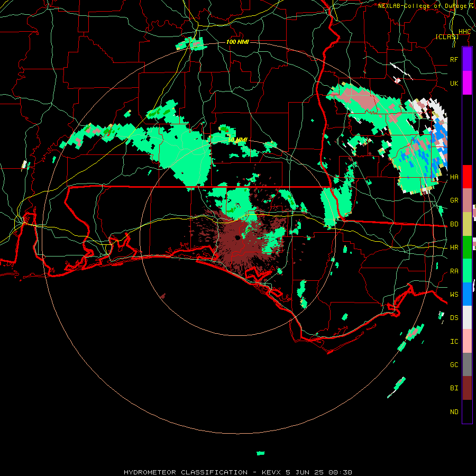The height and width of the screenshot is (476, 476).
Task: Select the yellow BD legend swatch
Action: click(467, 224)
